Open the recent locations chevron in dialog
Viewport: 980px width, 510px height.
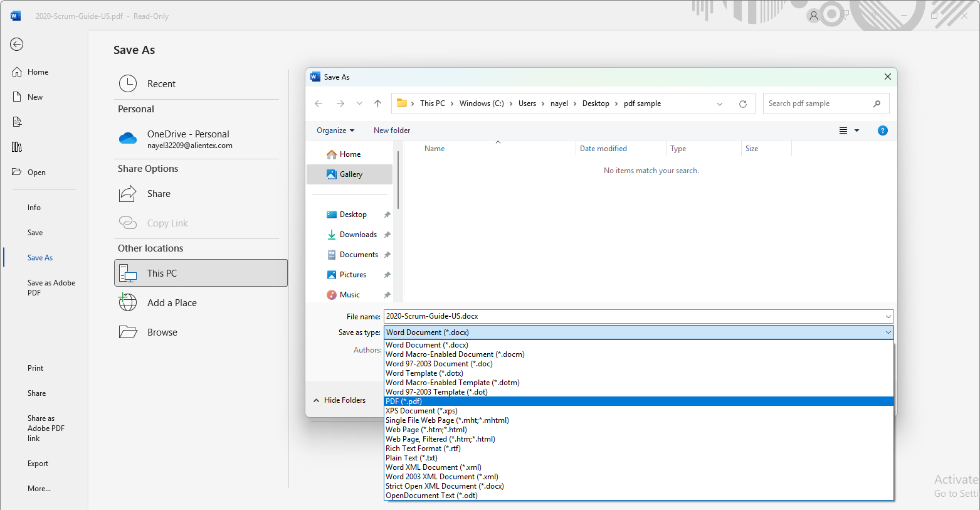click(359, 104)
